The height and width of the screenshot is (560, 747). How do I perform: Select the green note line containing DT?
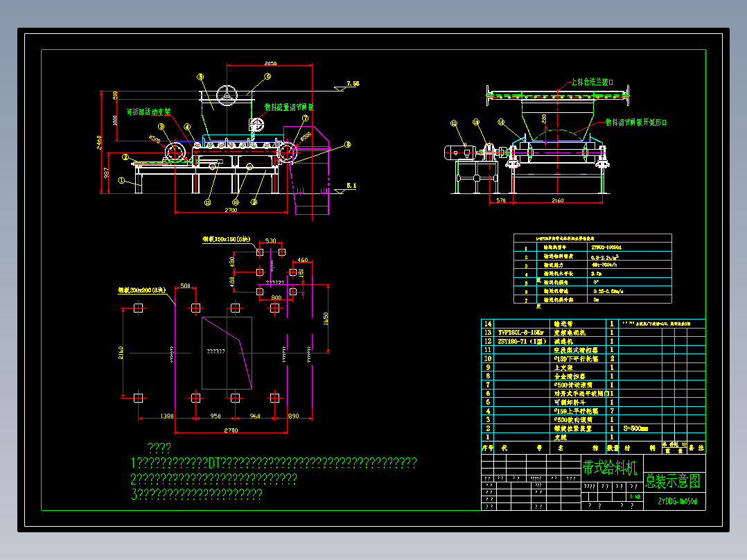point(274,463)
